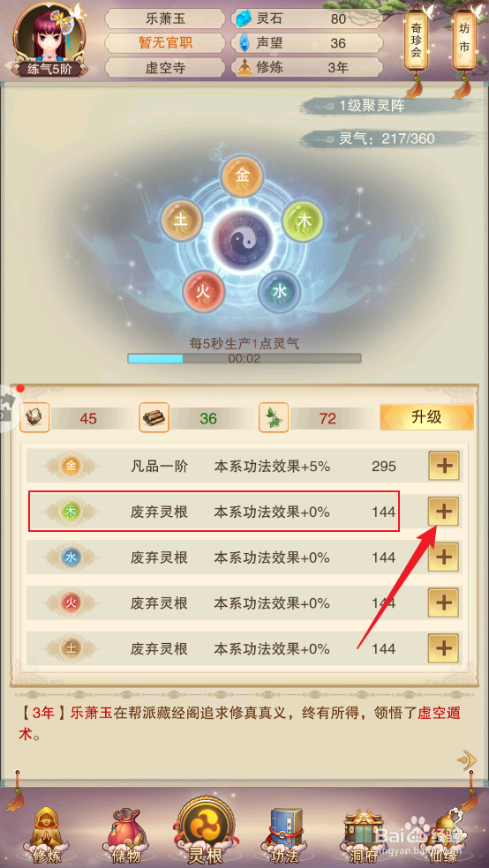Add points to 土 spirit root
489x868 pixels.
click(x=444, y=647)
